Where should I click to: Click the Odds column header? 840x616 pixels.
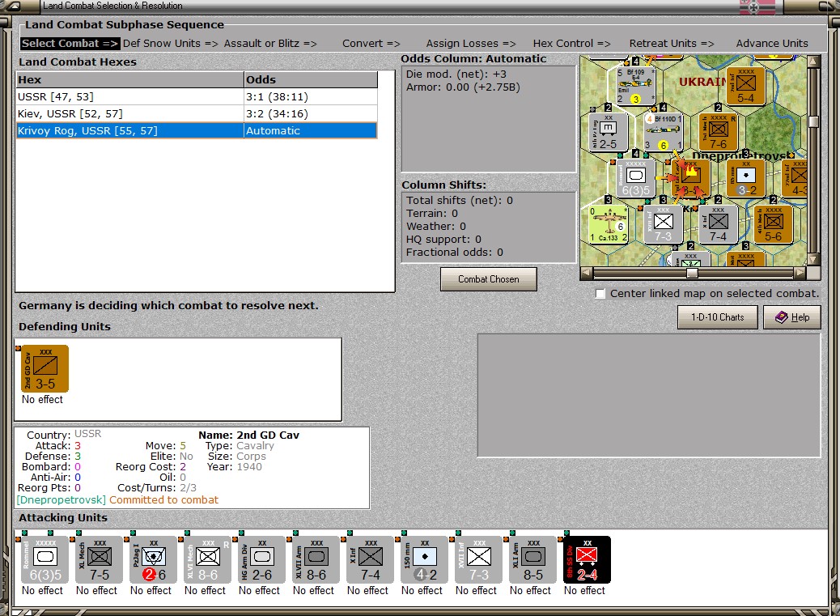[x=311, y=80]
